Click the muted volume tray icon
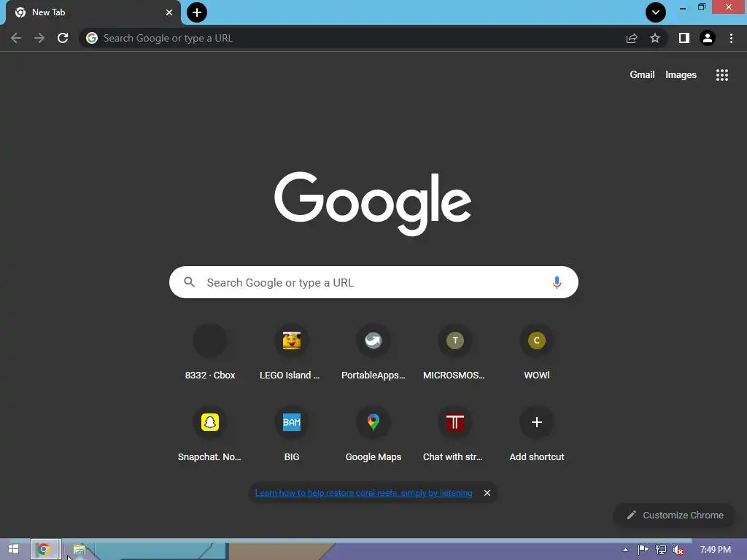The image size is (747, 560). click(678, 550)
